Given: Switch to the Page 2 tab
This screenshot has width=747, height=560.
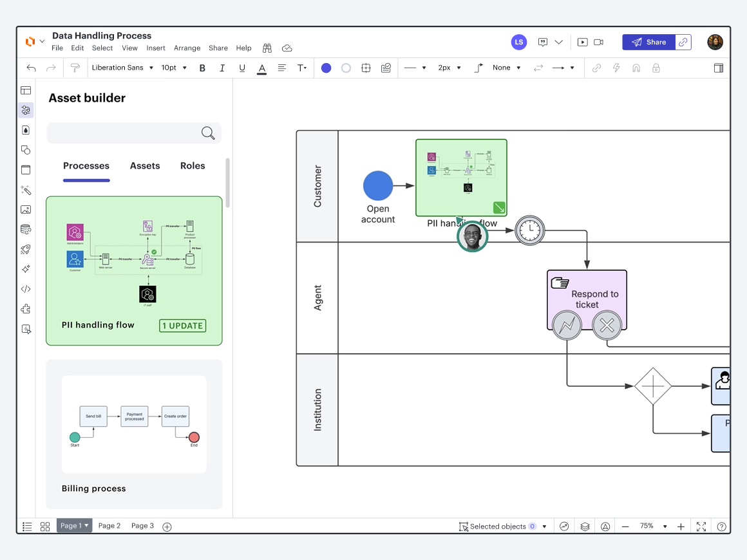Looking at the screenshot, I should (109, 526).
